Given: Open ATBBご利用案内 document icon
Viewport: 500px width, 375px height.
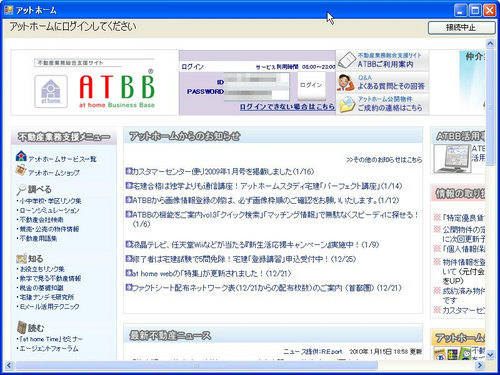Looking at the screenshot, I should click(347, 60).
